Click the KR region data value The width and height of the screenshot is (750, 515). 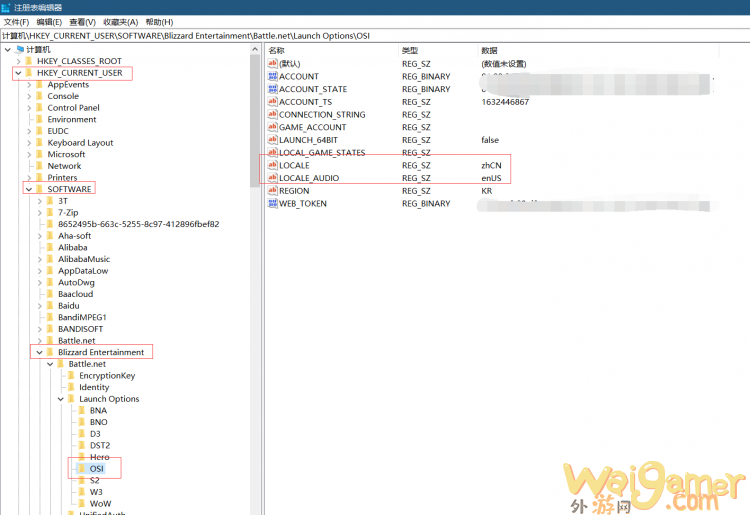486,191
